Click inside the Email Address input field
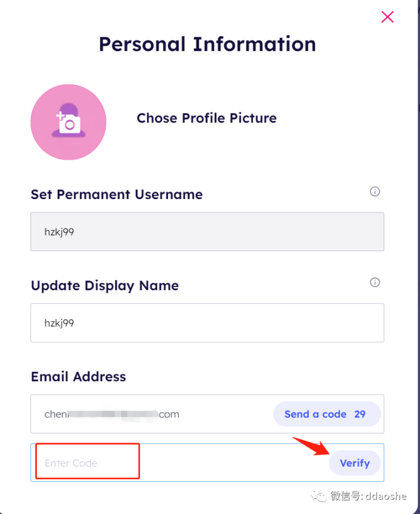This screenshot has height=514, width=420. tap(152, 414)
